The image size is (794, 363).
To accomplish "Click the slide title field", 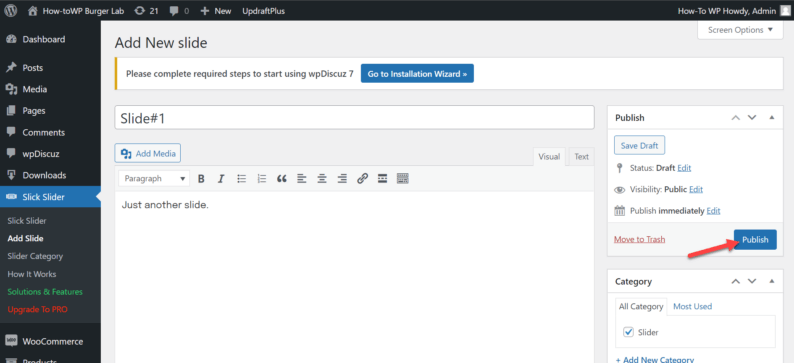I will (x=354, y=117).
